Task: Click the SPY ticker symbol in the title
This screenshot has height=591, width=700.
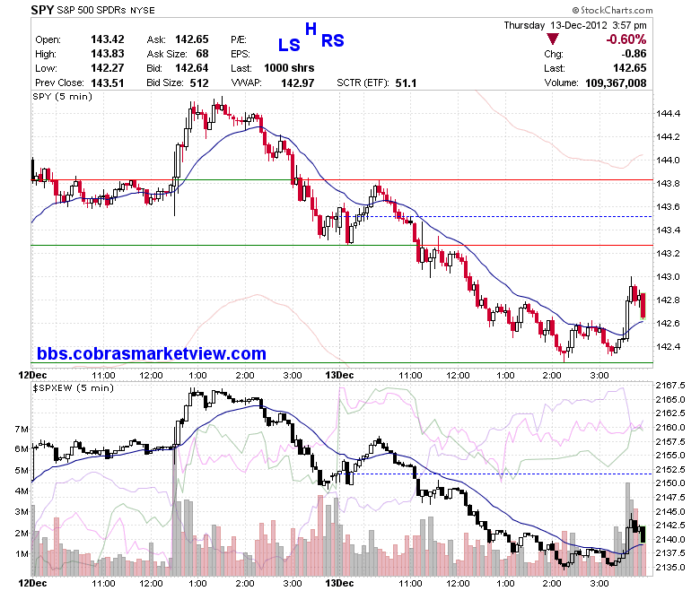Action: 42,9
